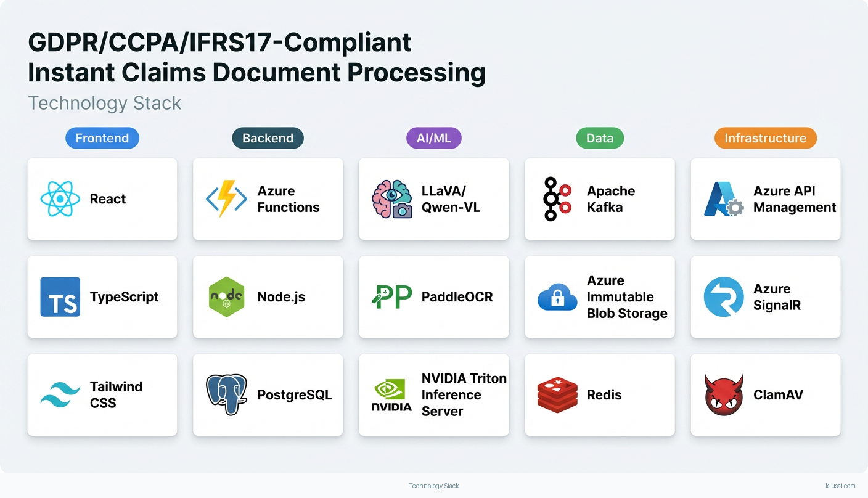Open the klusai.com link

click(840, 486)
